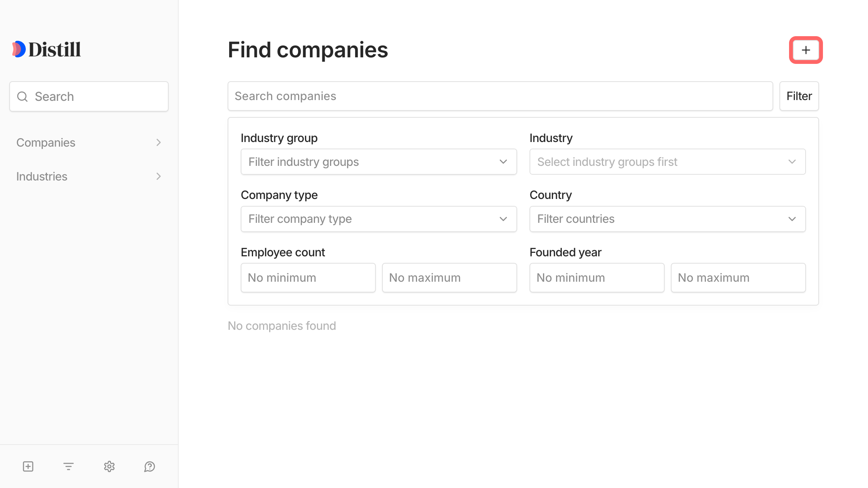Screen dimensions: 868x488
Task: Click the Filter button
Action: pos(799,96)
